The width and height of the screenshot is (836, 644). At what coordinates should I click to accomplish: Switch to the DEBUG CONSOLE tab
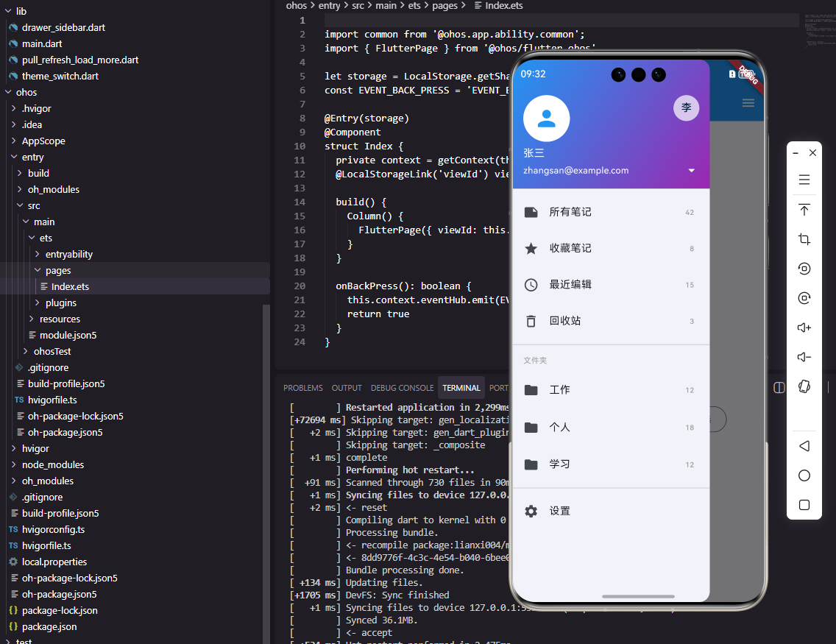pyautogui.click(x=402, y=388)
